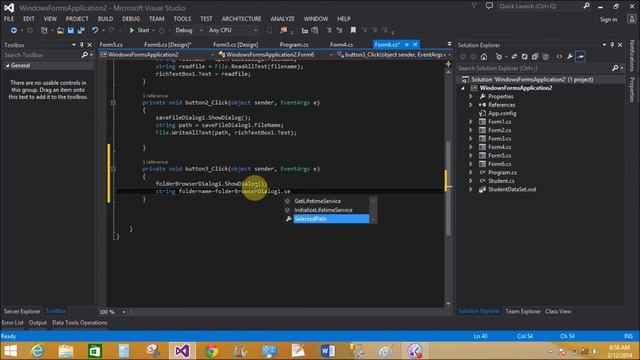This screenshot has height=360, width=640.
Task: Expand the Properties node in Solution Explorer
Action: [x=471, y=97]
